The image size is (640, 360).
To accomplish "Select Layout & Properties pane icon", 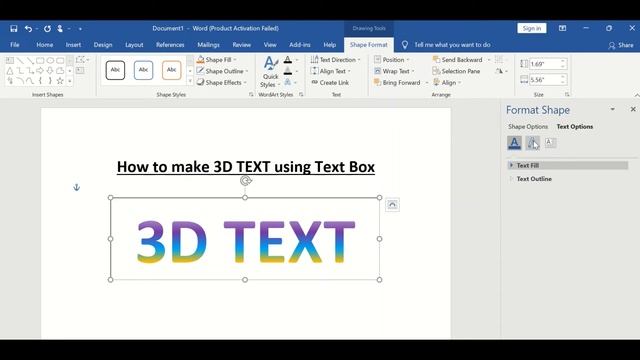I will pyautogui.click(x=550, y=143).
